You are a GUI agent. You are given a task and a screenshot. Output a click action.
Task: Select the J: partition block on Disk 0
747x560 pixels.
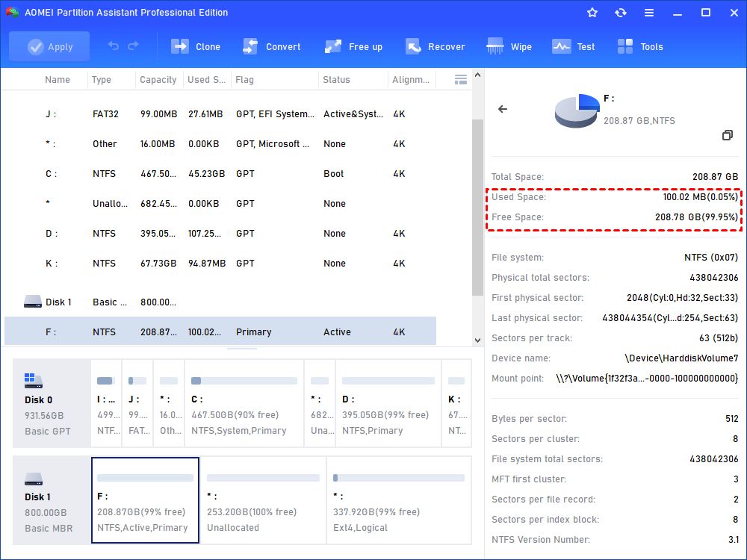[137, 403]
